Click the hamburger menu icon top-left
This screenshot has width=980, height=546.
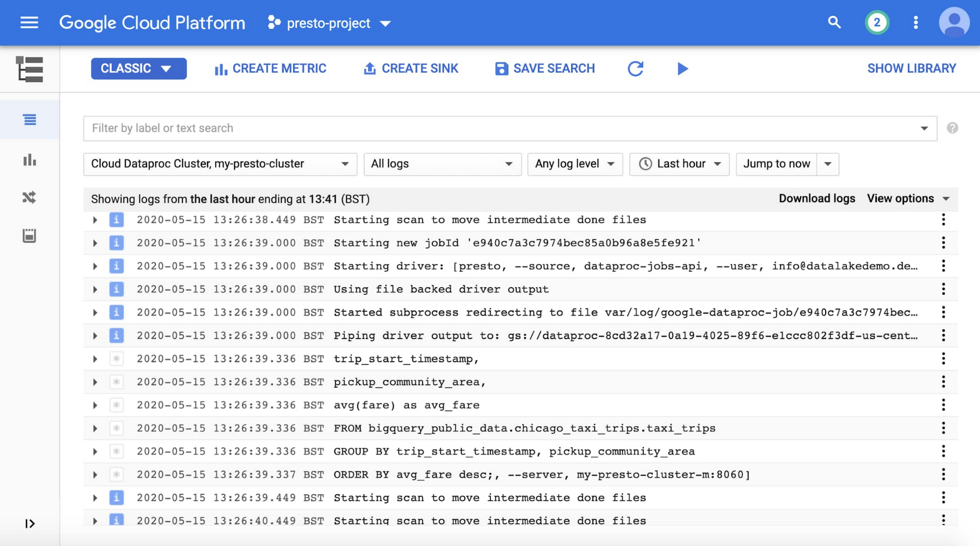coord(29,22)
